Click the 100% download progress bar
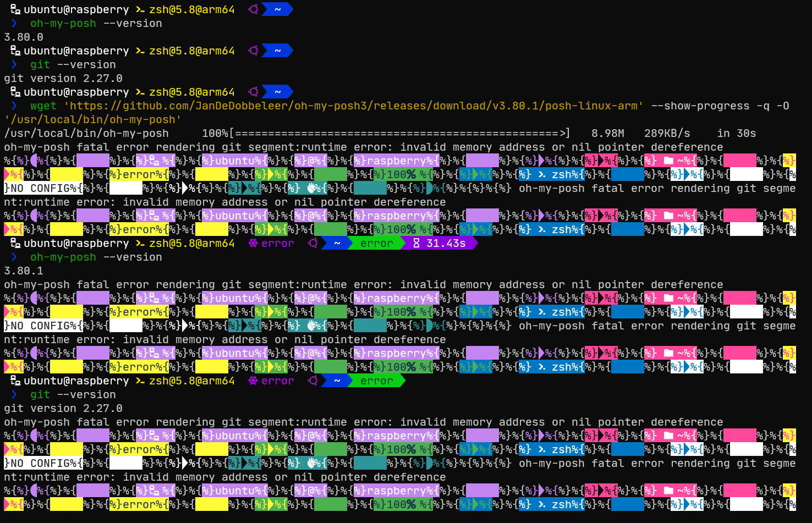 tap(385, 133)
